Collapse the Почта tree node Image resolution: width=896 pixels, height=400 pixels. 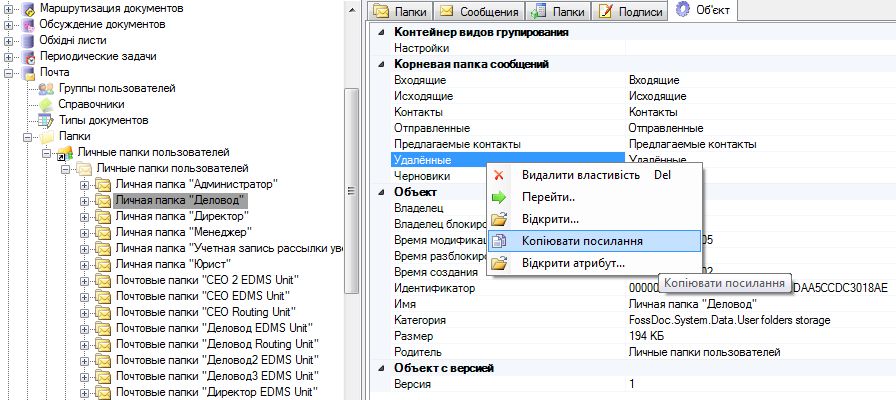9,73
